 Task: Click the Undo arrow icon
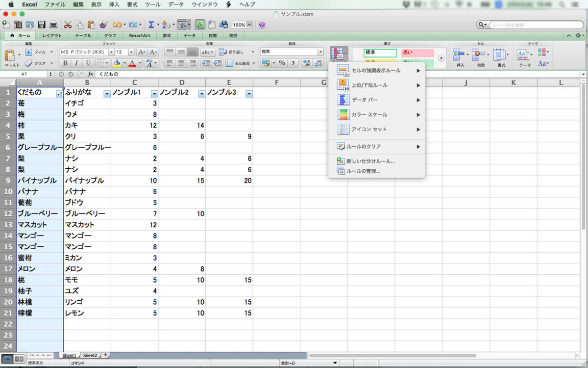(x=117, y=25)
